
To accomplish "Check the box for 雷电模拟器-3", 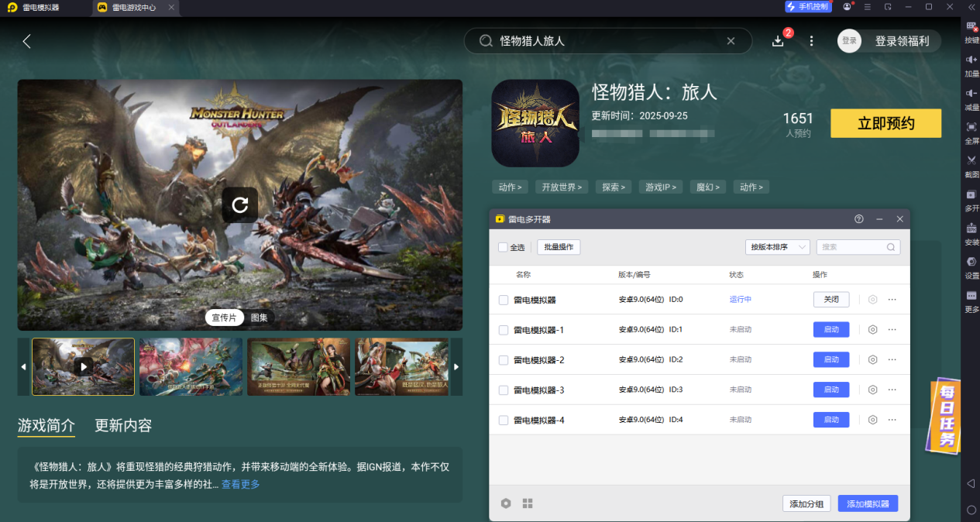I will [504, 390].
